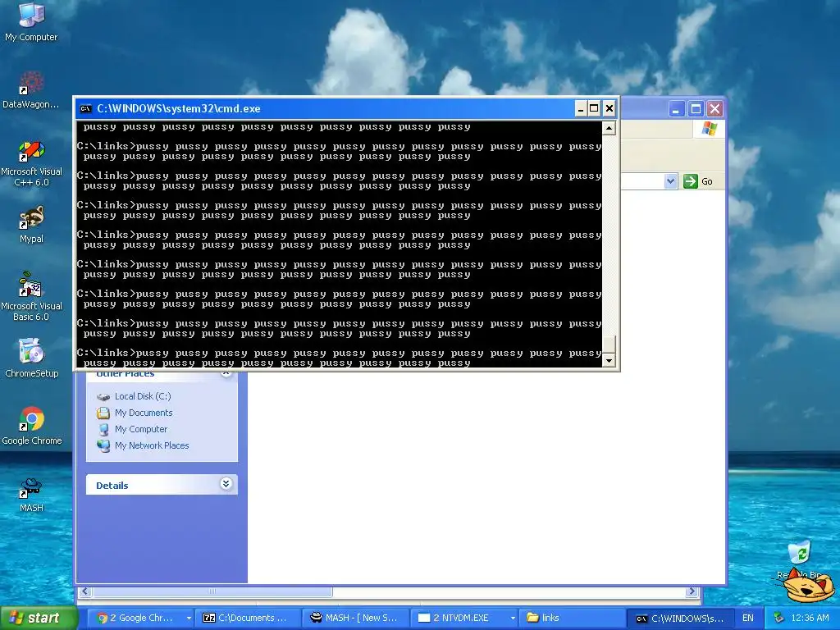The width and height of the screenshot is (840, 630).
Task: Collapse the Other Places panel
Action: click(226, 373)
